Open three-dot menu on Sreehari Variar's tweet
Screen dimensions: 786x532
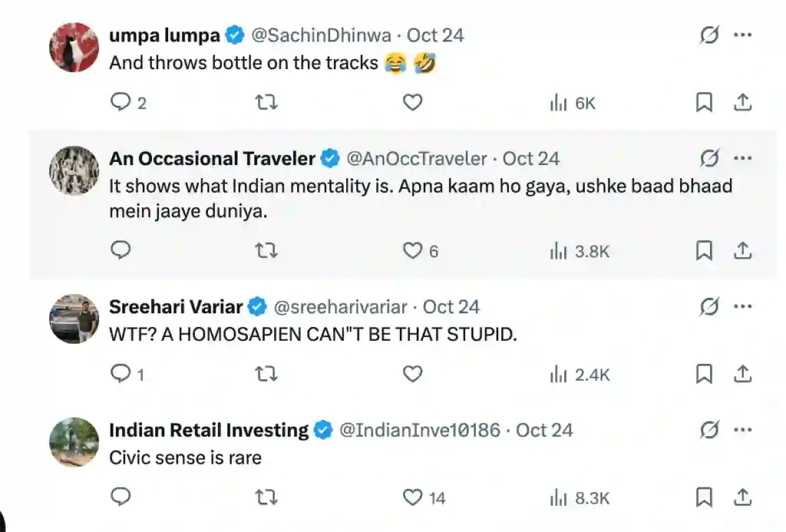coord(742,307)
